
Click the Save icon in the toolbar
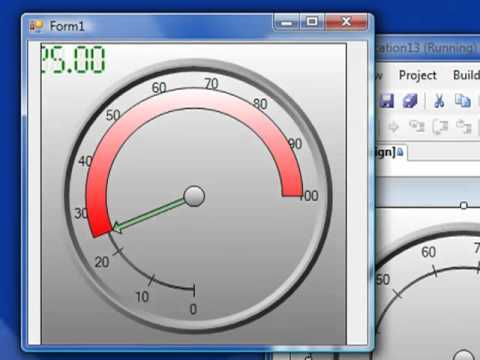(x=387, y=100)
